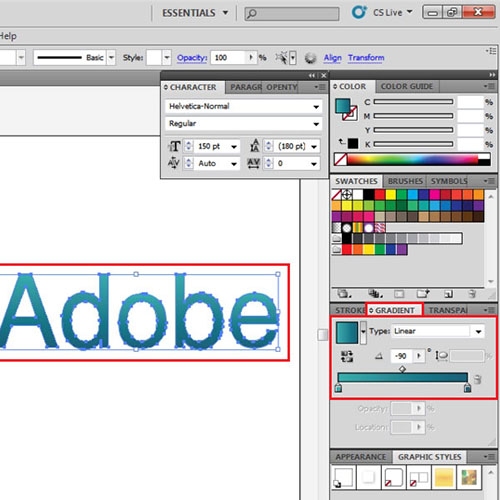Switch to the Brushes tab
This screenshot has width=500, height=500.
405,181
